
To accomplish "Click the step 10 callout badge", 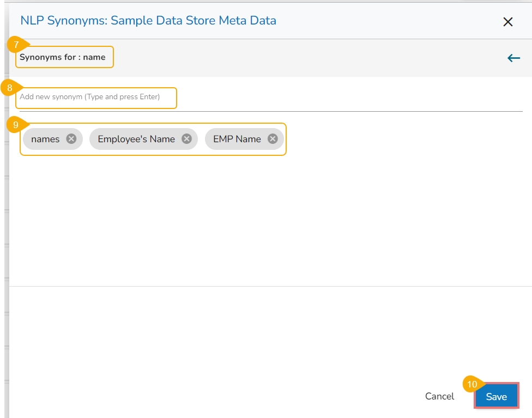I will tap(472, 384).
